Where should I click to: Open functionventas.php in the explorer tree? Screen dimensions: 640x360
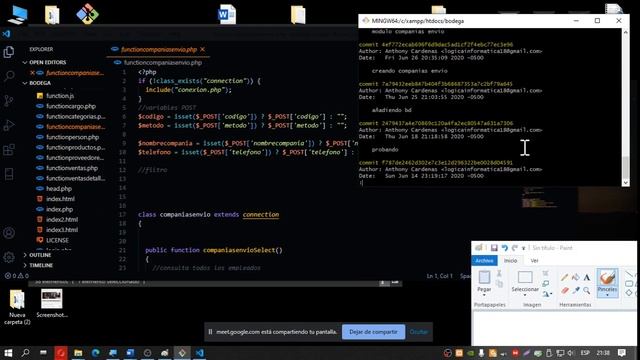click(72, 168)
